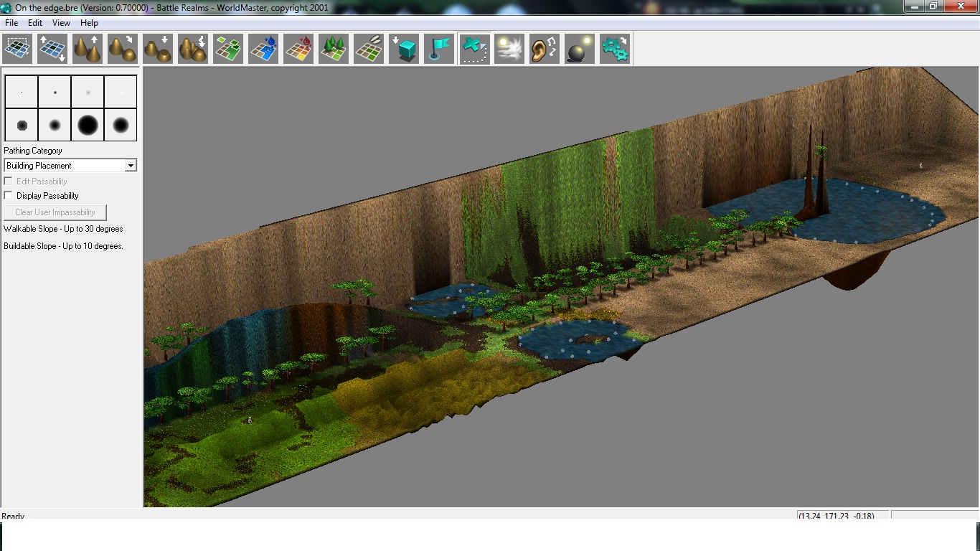Select the ear and music notes sound tool
Image resolution: width=980 pixels, height=551 pixels.
[x=545, y=49]
